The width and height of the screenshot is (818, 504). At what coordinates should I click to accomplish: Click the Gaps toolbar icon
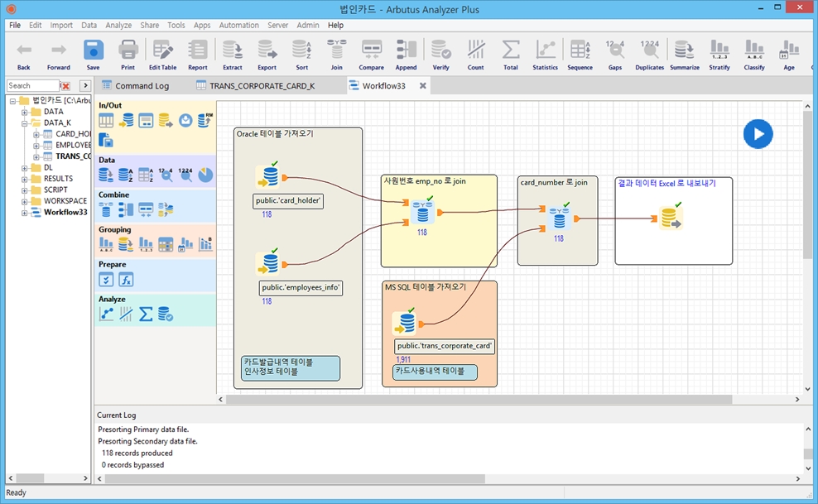tap(615, 50)
